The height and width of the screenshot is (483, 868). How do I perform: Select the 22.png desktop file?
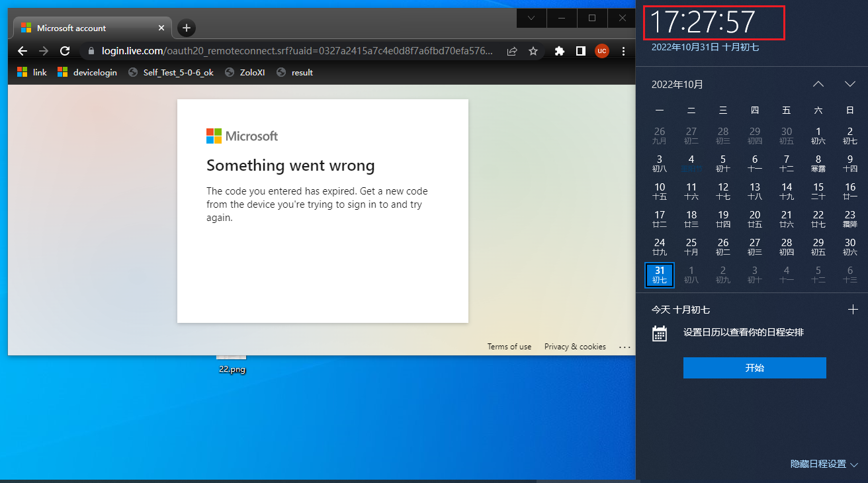(232, 364)
